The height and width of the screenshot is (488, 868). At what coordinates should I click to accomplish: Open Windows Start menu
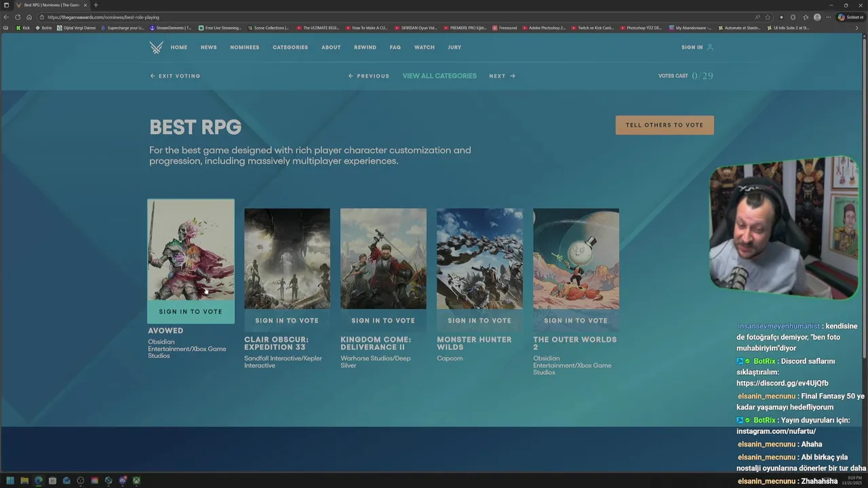[x=10, y=481]
